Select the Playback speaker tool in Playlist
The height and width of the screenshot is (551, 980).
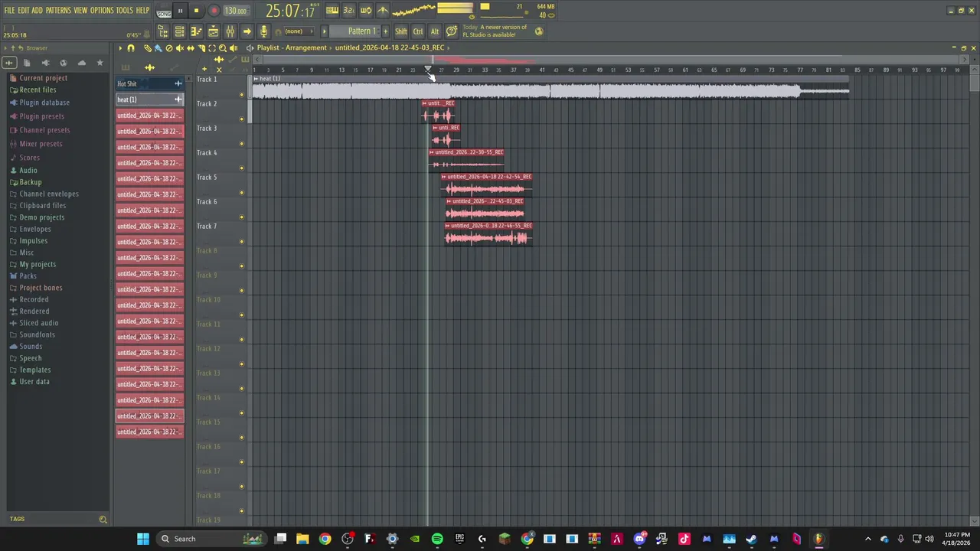[x=234, y=48]
